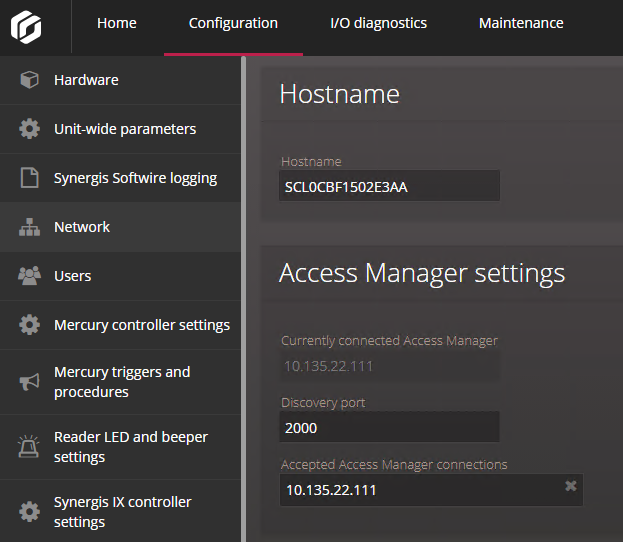
Task: Click the Mercury controller settings gear icon
Action: (x=29, y=325)
